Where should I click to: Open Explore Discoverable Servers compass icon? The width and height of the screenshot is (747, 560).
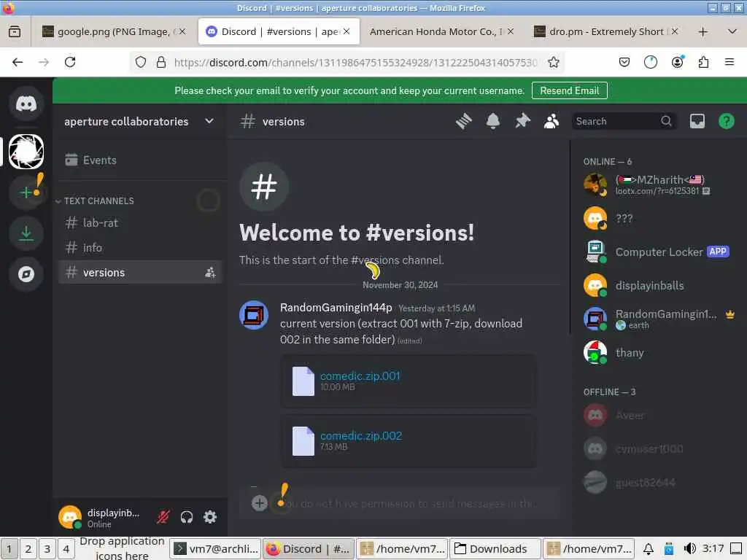tap(26, 274)
